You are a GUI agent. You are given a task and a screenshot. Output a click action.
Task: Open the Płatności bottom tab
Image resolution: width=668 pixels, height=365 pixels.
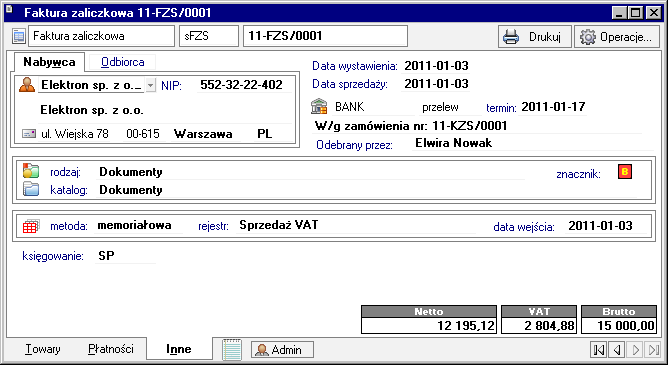point(111,349)
